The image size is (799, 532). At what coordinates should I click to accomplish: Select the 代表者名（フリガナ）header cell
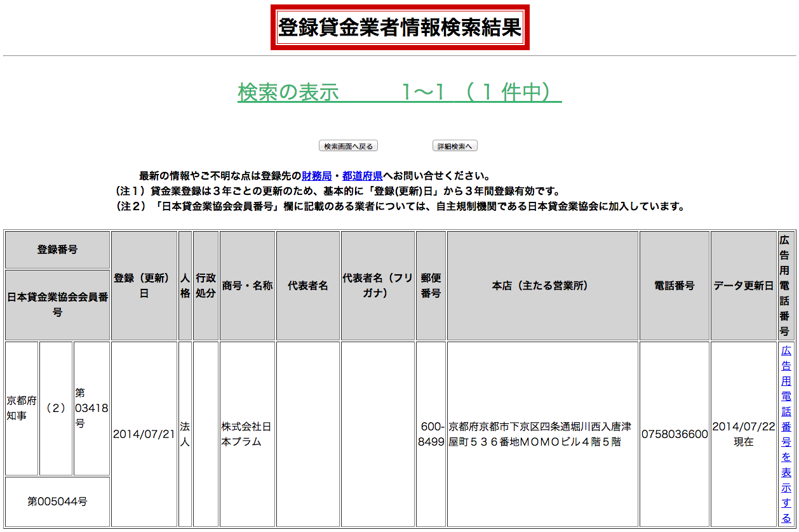377,286
